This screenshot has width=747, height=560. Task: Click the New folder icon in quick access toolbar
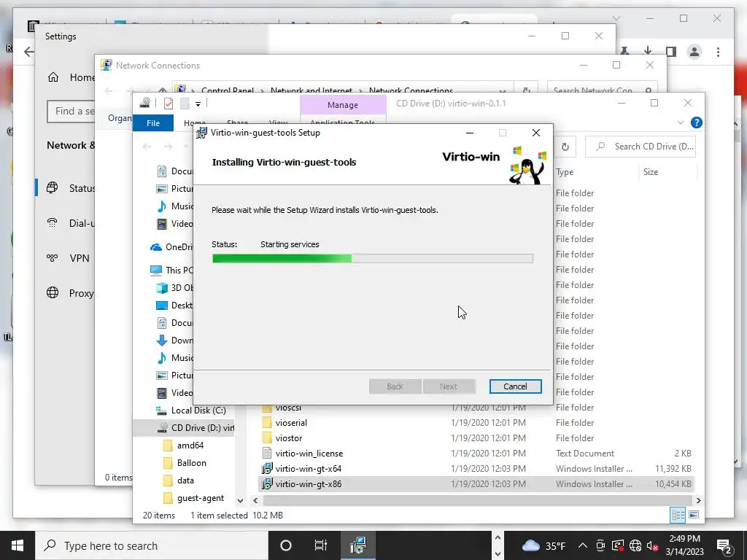tap(185, 104)
